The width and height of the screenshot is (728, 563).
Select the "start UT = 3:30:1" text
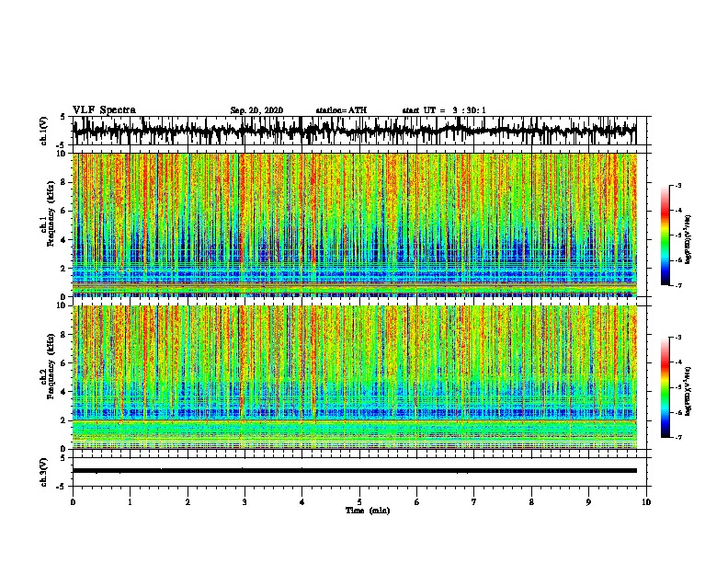pos(444,110)
